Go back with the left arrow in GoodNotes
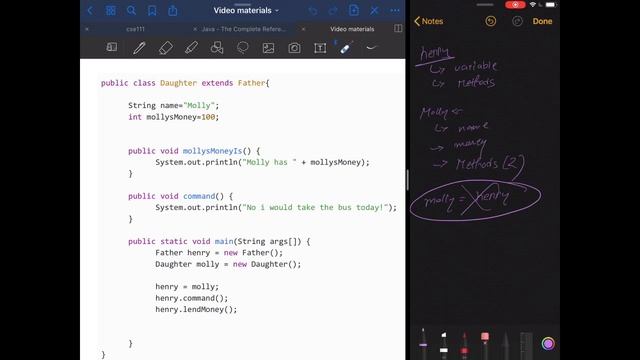 pyautogui.click(x=90, y=11)
